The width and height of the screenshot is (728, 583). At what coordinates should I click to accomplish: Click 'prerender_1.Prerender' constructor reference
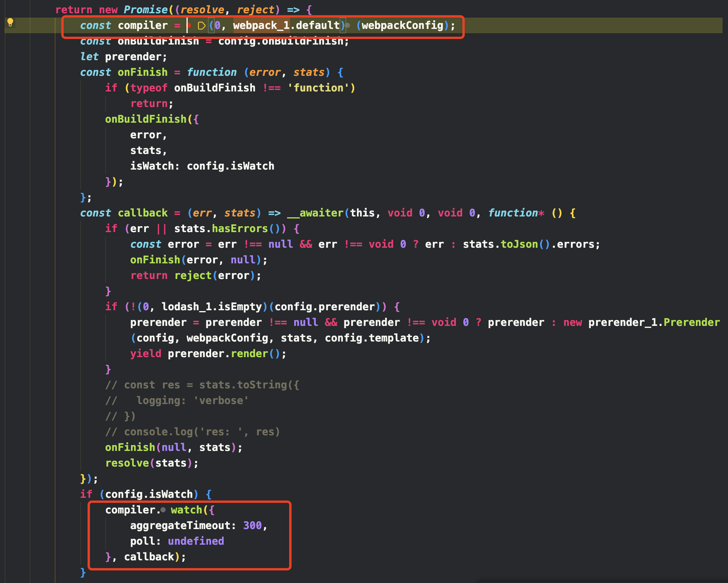[x=654, y=322]
